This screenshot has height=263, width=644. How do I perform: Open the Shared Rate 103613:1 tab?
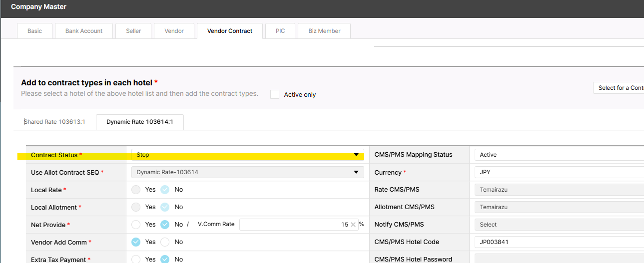tap(54, 122)
